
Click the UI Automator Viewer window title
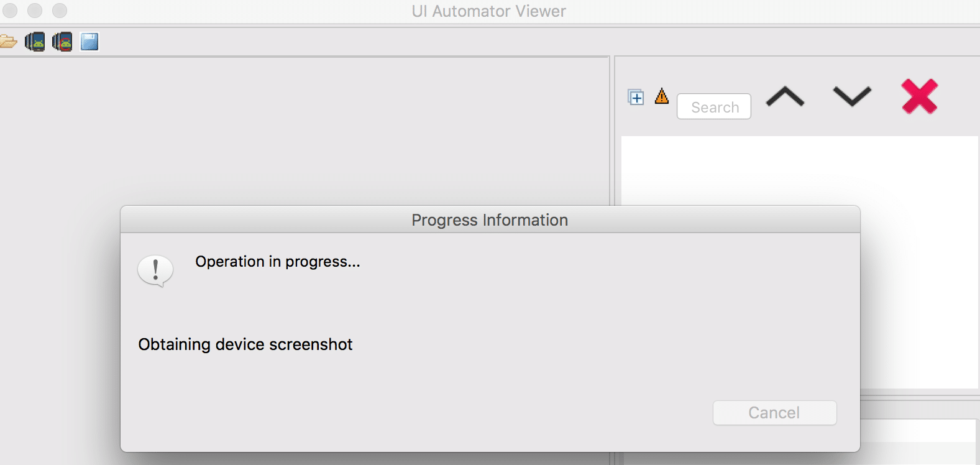pos(489,11)
